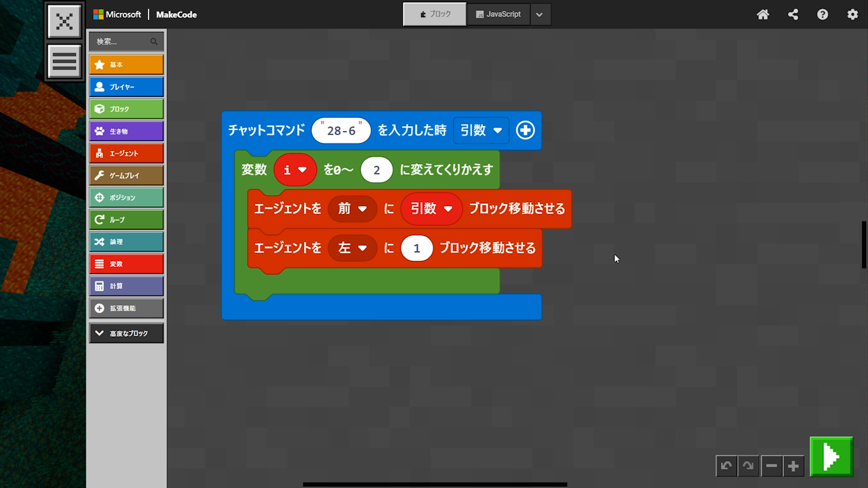Open the Settings gear menu
Screen dimensions: 868x488
tap(852, 14)
